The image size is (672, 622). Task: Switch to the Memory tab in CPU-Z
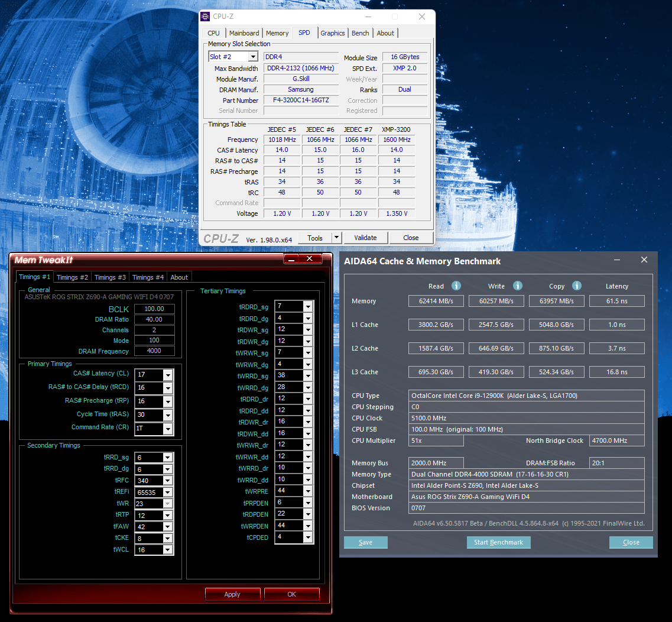(277, 33)
